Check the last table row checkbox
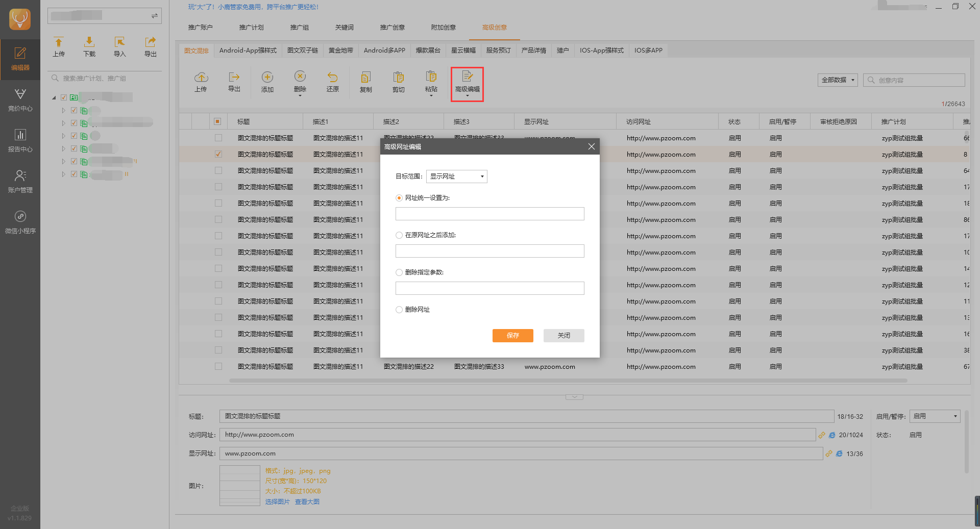980x529 pixels. click(x=218, y=366)
